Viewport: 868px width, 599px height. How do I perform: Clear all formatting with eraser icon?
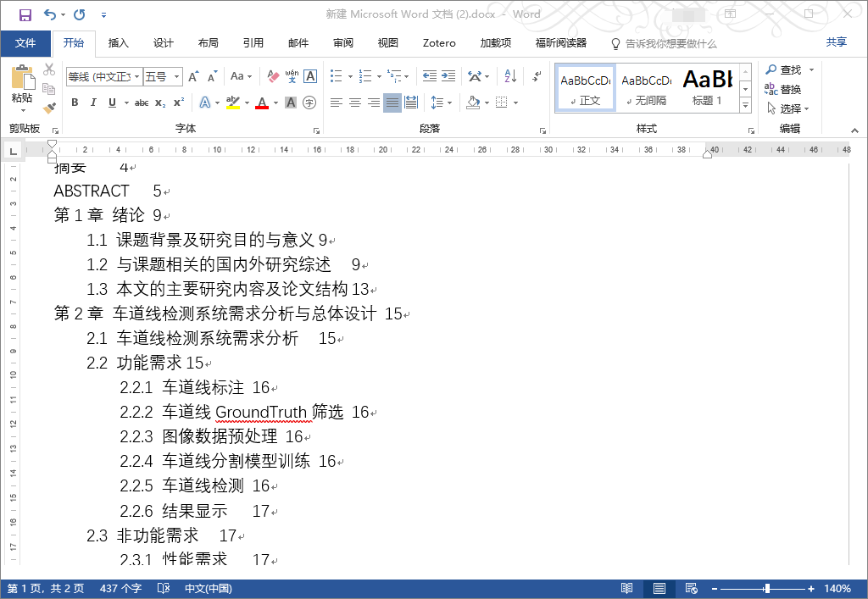pos(273,76)
